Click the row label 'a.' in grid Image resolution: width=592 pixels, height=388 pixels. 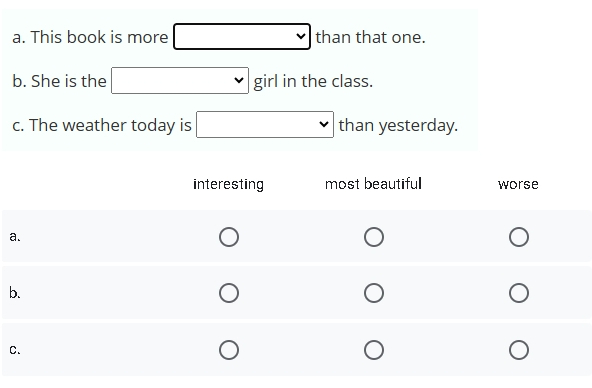point(15,237)
